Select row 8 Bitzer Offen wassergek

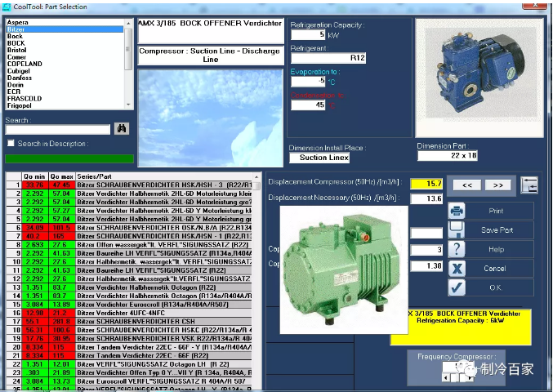coord(129,245)
